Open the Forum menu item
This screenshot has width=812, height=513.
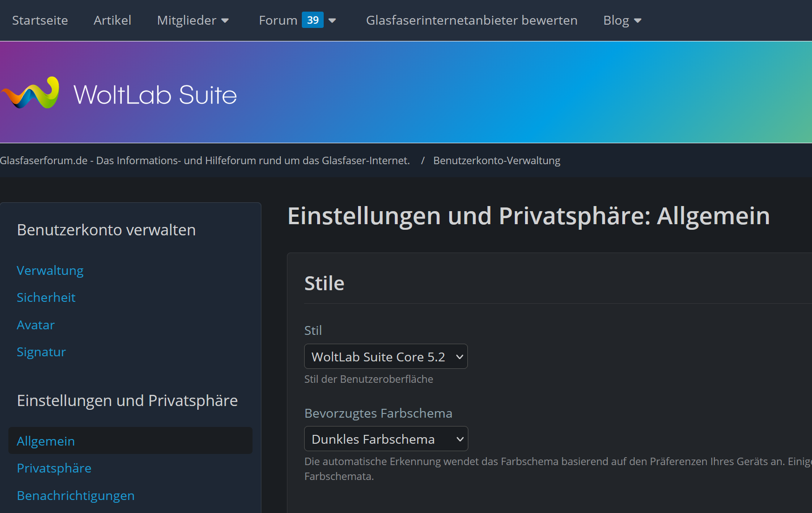[278, 20]
